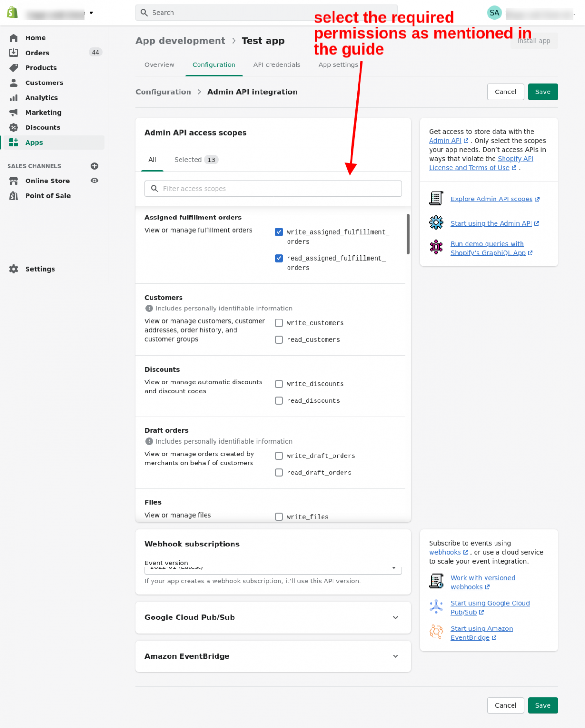
Task: Click the Shopify logo icon
Action: pyautogui.click(x=12, y=12)
